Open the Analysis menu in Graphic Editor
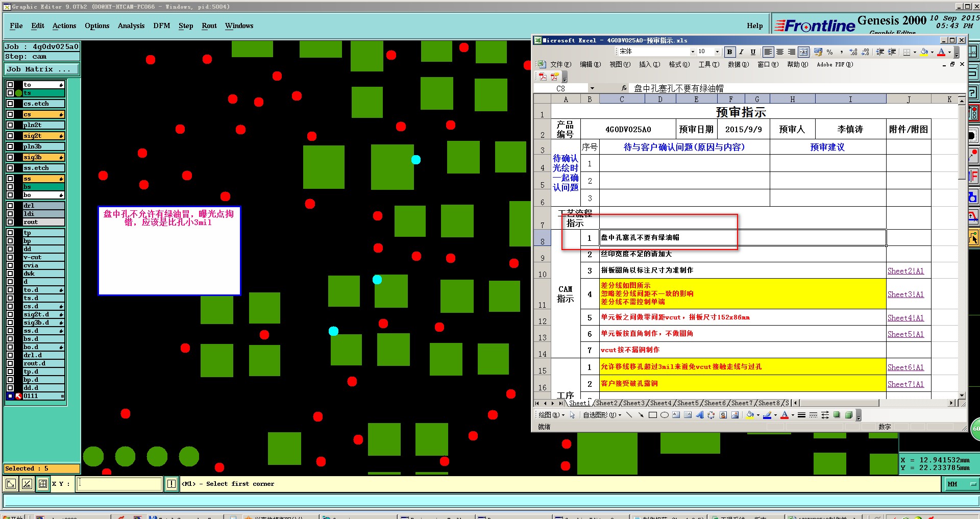 (x=131, y=26)
